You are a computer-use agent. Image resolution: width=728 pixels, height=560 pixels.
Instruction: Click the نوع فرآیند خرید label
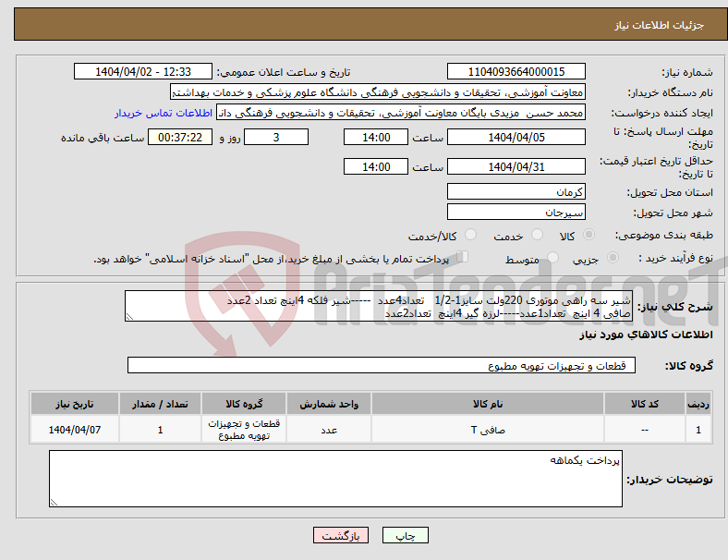point(675,258)
